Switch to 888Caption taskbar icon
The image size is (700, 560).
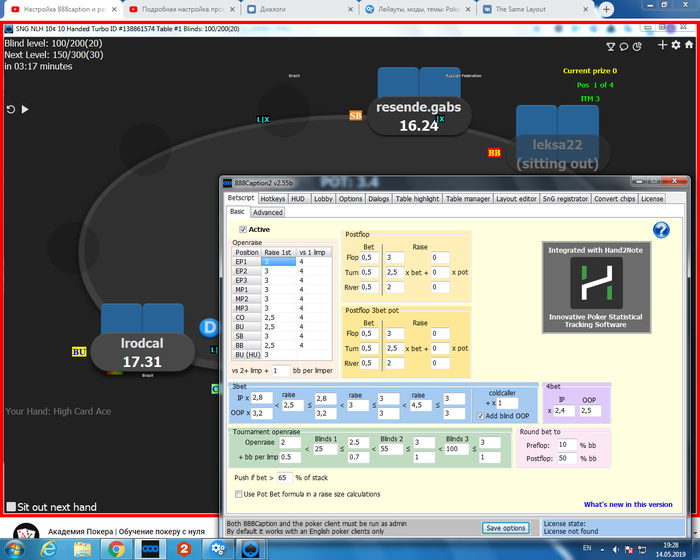pos(150,549)
